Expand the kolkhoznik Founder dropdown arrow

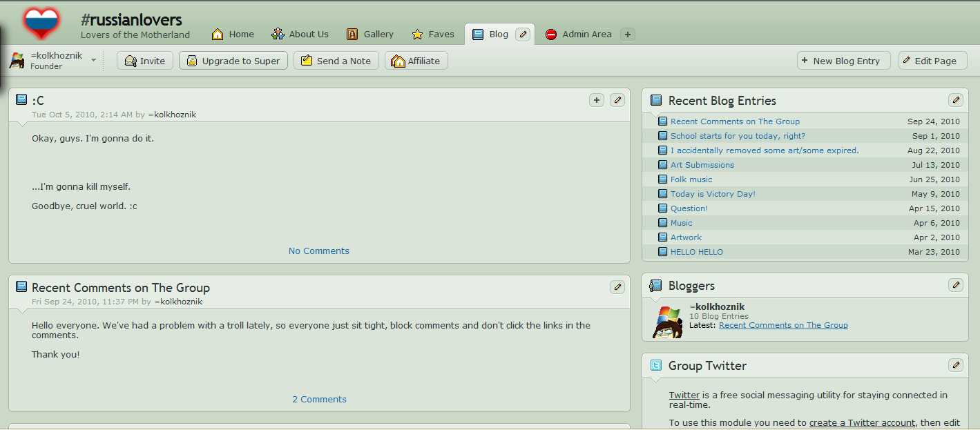click(x=93, y=60)
